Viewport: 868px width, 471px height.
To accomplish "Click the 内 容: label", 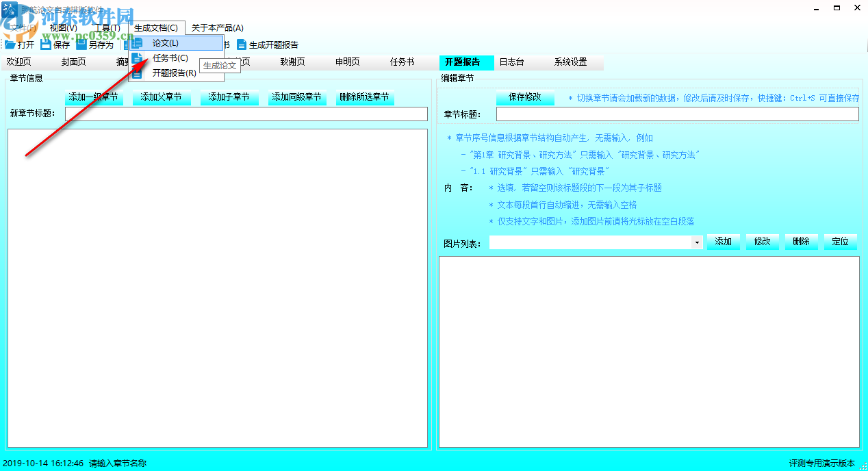I will click(458, 188).
